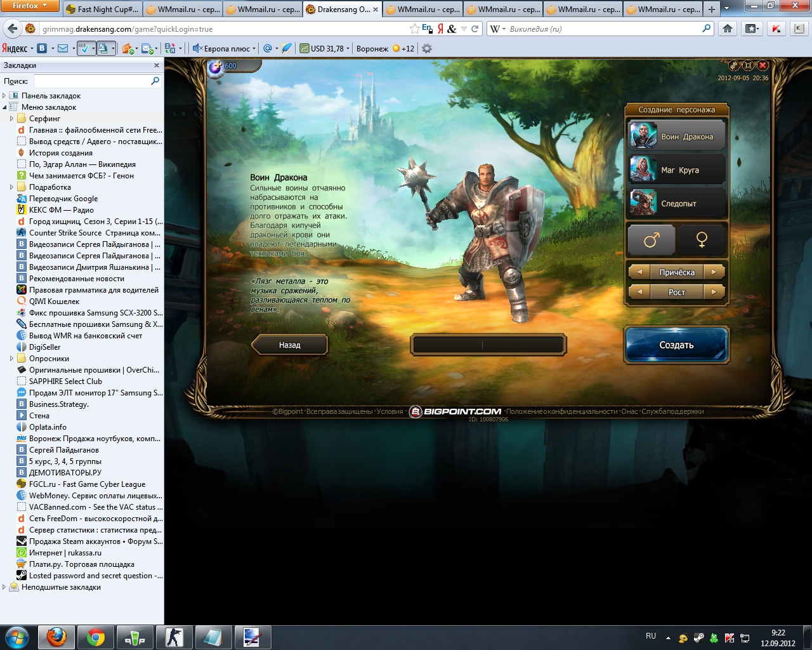Click the game fullscreen toggle icon
Image resolution: width=812 pixels, height=650 pixels.
[x=749, y=65]
